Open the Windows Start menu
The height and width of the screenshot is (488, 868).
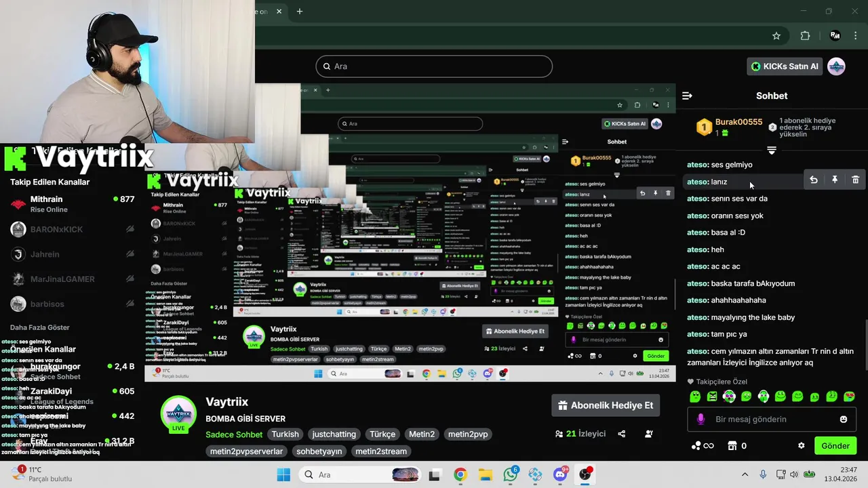tap(283, 474)
